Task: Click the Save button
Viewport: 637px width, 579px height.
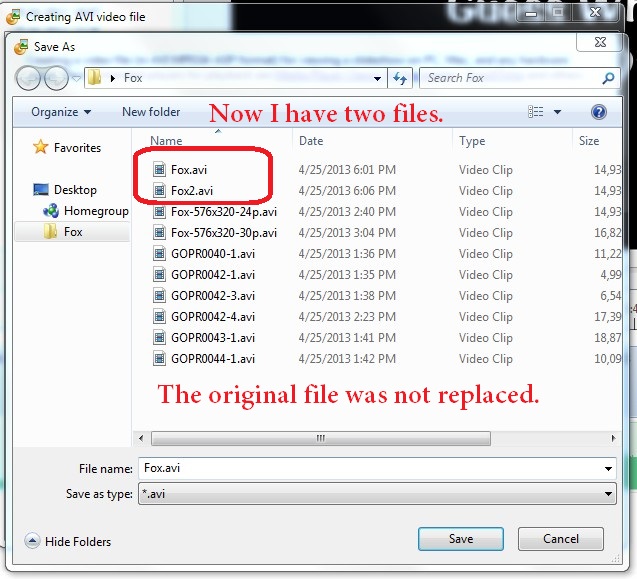Action: [x=461, y=539]
